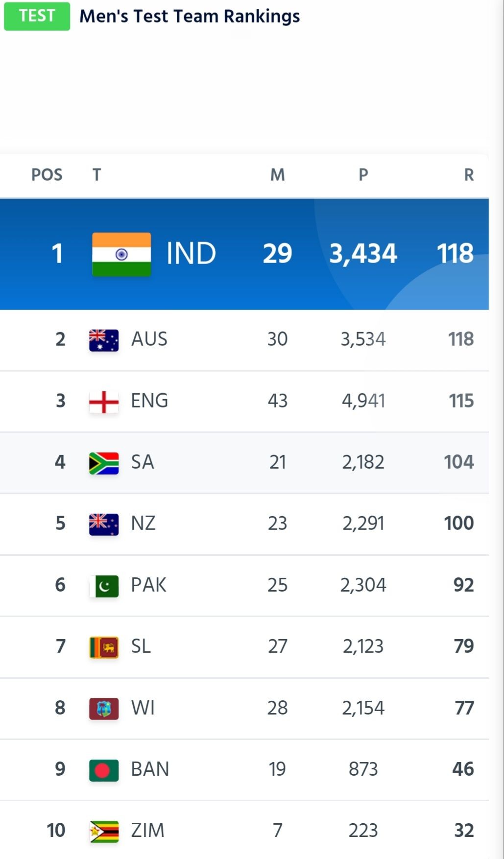Click the New Zealand flag icon
Viewport: 504px width, 859px height.
pyautogui.click(x=104, y=525)
